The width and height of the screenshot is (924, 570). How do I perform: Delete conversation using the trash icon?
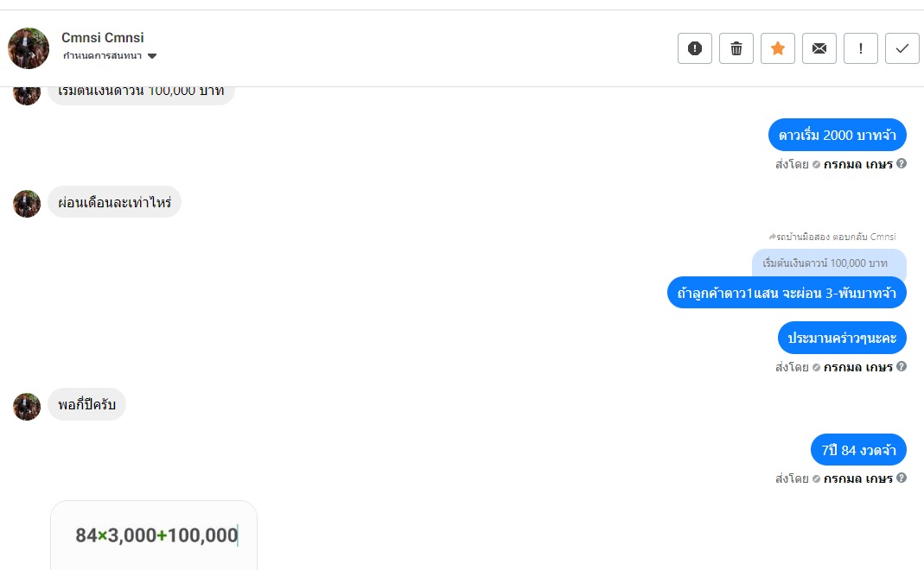[x=736, y=48]
